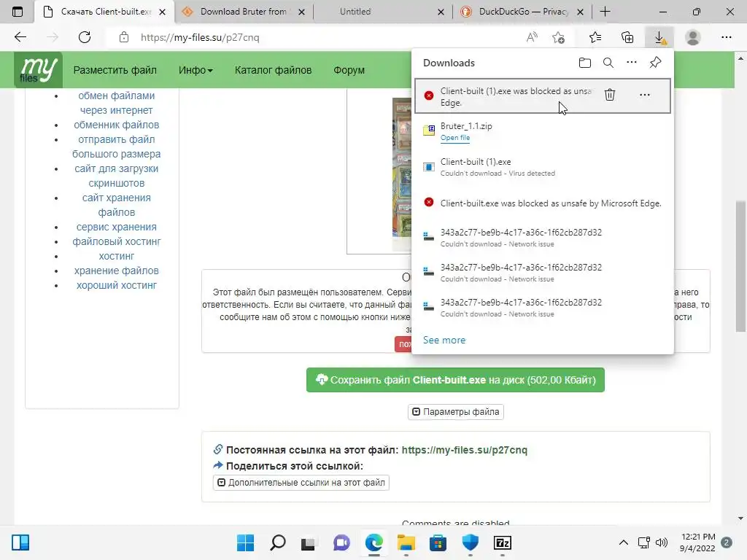Open the network tray icon
The image size is (747, 560).
643,542
